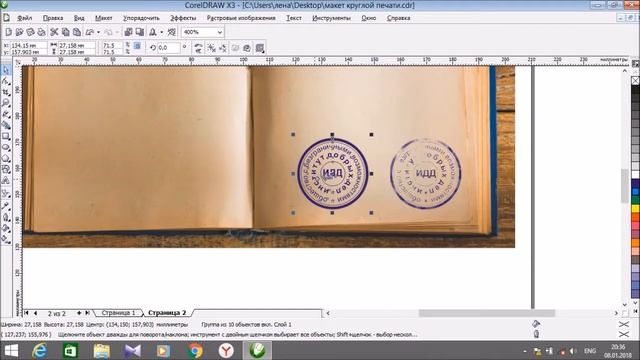Click the Copy icon
The image size is (640, 360).
click(65, 32)
